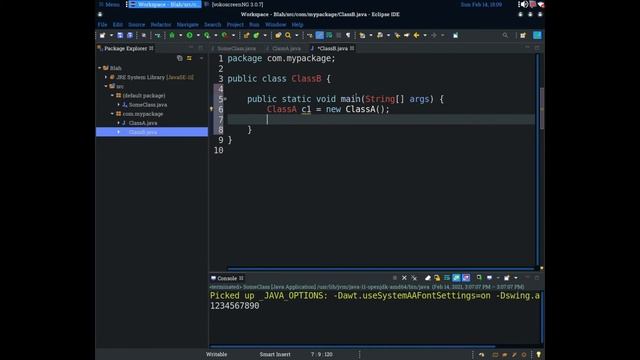Open the Debug dropdown arrow
Screen dimensions: 640x360
180,36
